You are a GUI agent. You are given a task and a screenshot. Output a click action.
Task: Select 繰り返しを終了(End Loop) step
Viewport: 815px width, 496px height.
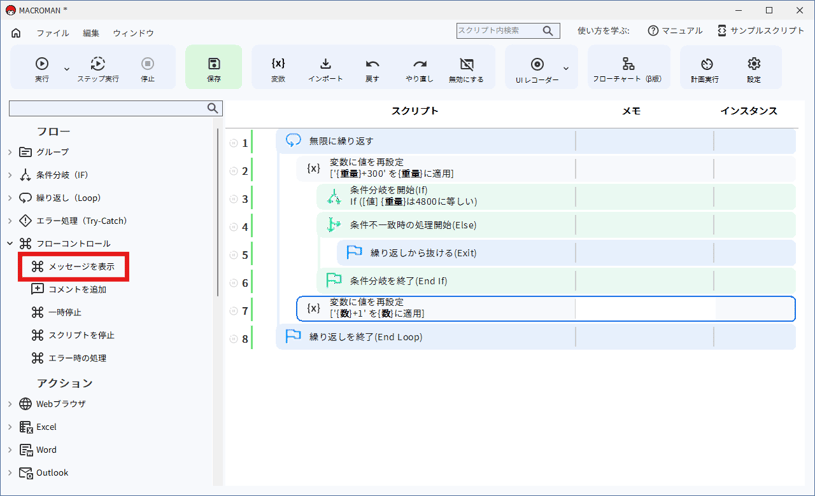[x=535, y=337]
